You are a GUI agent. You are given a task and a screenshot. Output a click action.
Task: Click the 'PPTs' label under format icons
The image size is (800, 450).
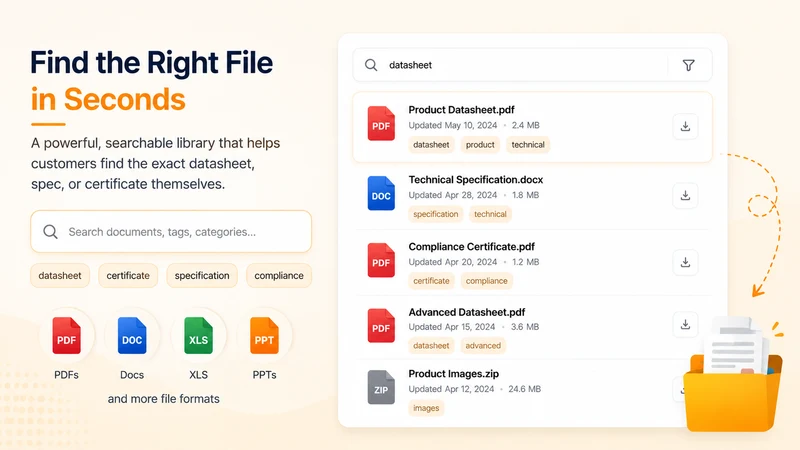[x=264, y=375]
